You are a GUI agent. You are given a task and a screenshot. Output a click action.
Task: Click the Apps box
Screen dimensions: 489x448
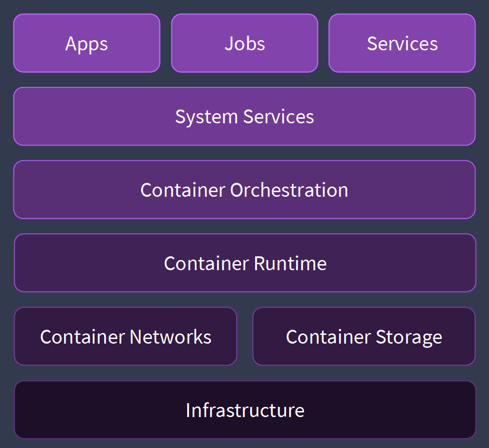[x=86, y=43]
